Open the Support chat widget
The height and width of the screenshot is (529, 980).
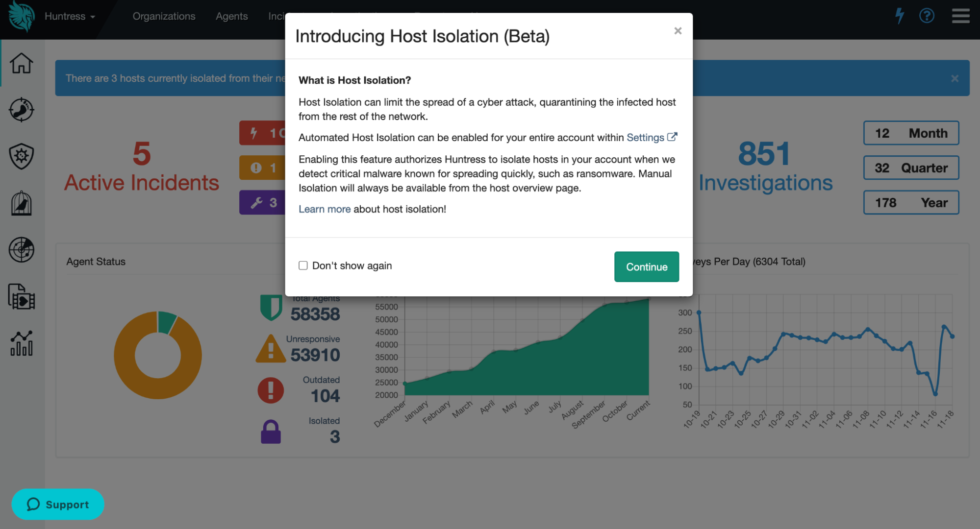point(58,505)
